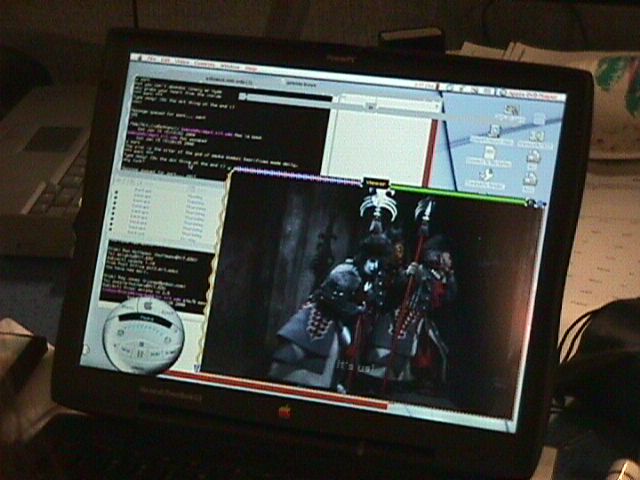This screenshot has width=640, height=480.
Task: Open the lowest desktop icon in right column
Action: (x=529, y=180)
